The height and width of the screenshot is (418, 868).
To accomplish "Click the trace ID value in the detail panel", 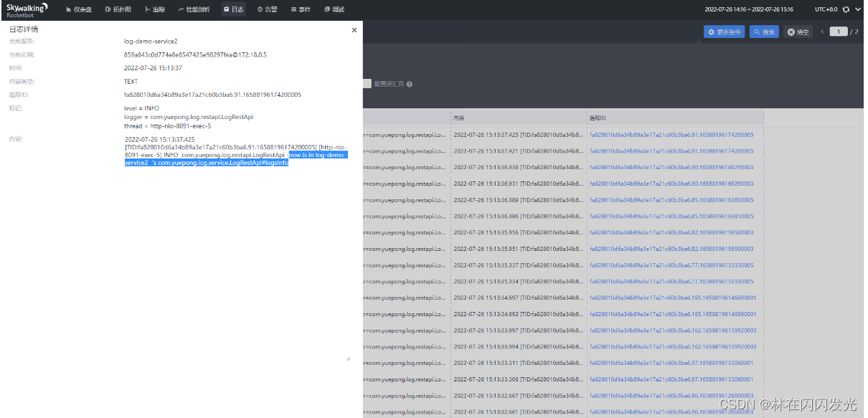I will click(212, 95).
